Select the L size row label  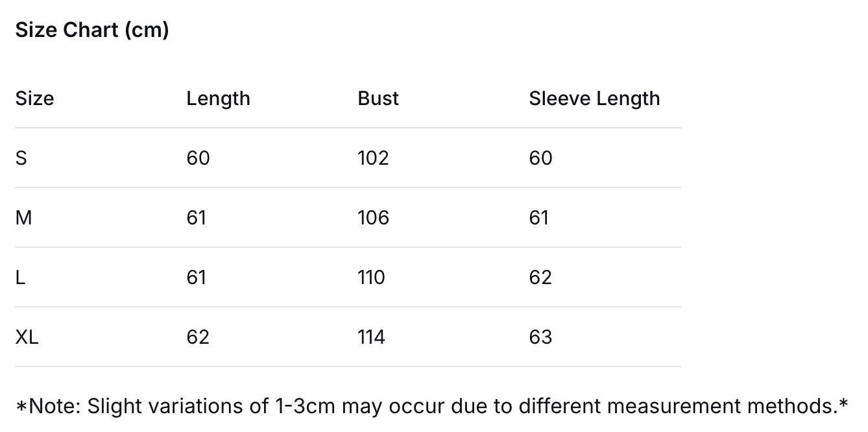click(x=20, y=278)
